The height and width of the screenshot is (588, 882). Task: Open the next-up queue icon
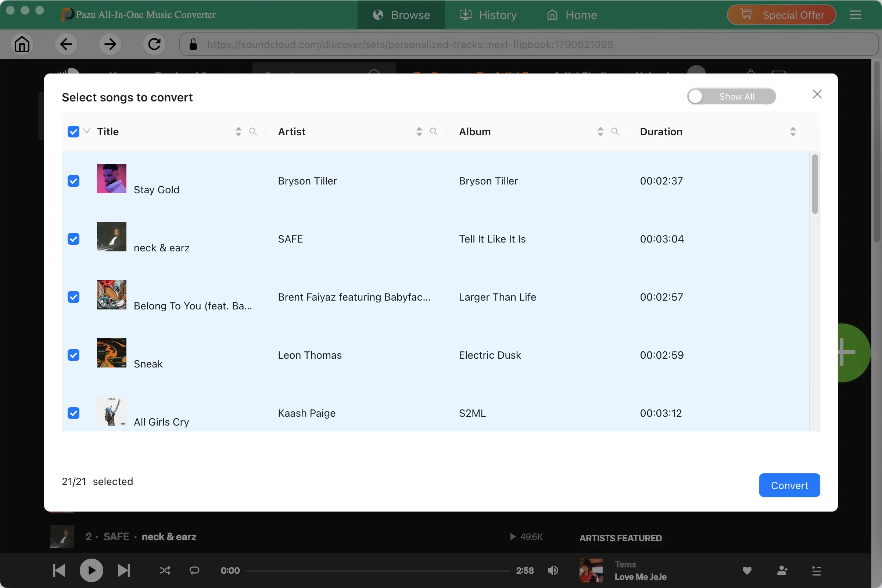[x=816, y=571]
